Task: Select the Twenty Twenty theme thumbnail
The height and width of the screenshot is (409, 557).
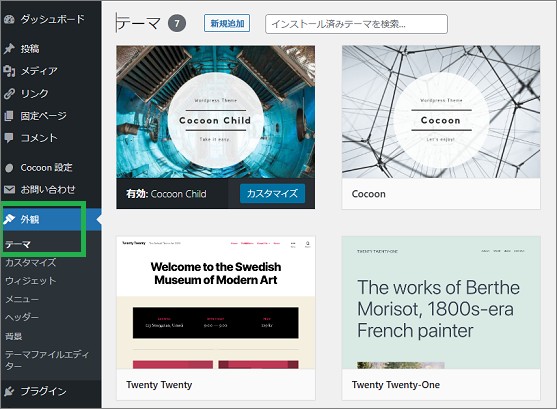Action: click(x=216, y=302)
